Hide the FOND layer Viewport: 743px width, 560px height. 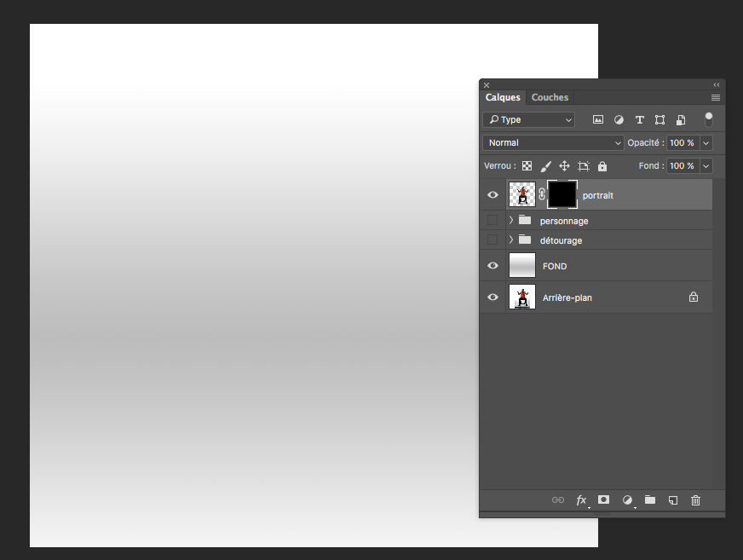[492, 266]
